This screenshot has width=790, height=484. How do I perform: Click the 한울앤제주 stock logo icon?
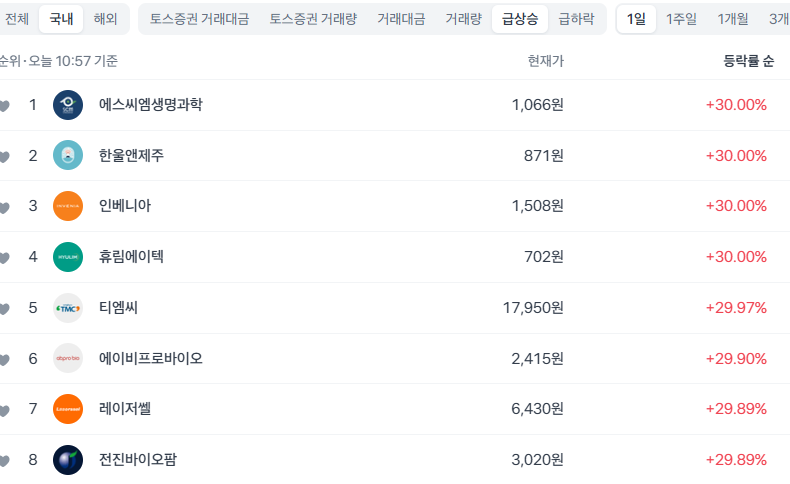point(68,156)
